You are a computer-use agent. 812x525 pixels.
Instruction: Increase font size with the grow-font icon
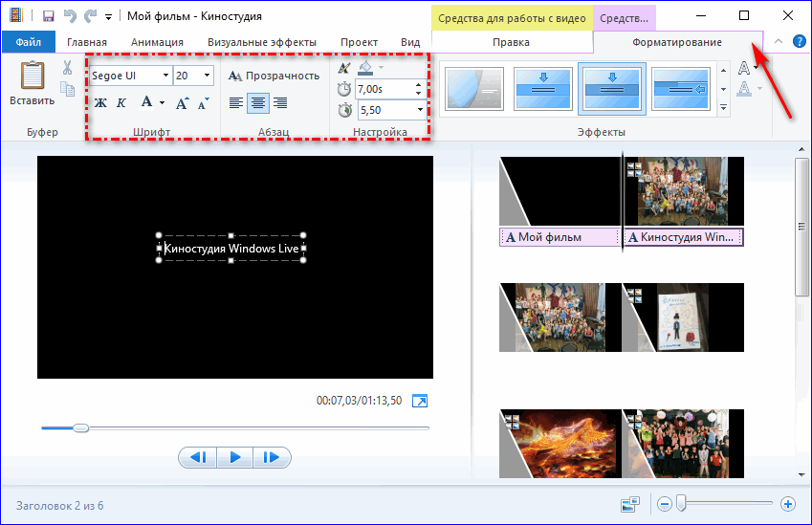(x=182, y=103)
